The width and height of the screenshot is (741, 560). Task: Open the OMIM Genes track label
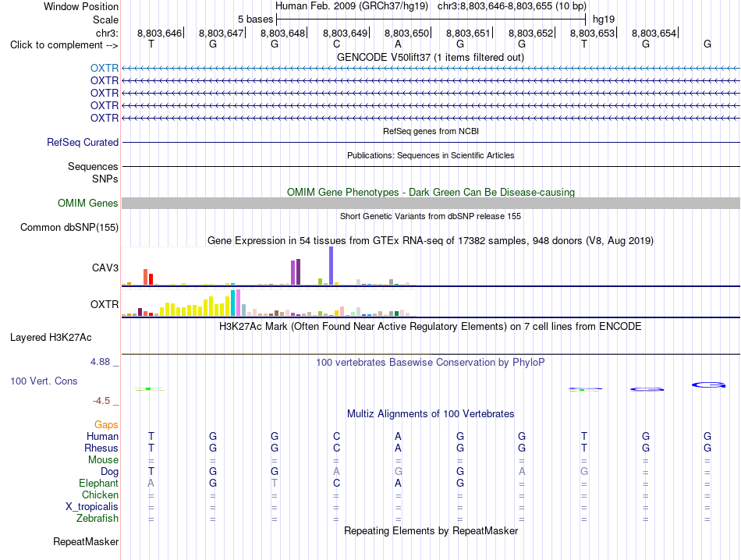point(88,204)
